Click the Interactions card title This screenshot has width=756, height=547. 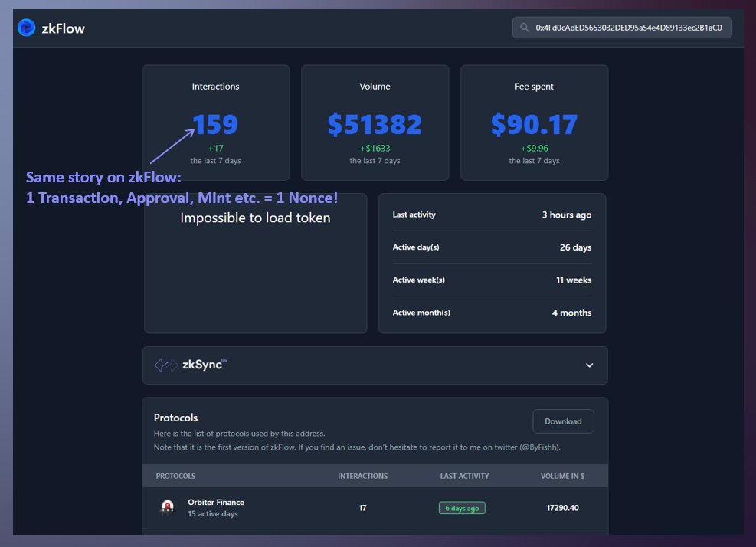215,87
